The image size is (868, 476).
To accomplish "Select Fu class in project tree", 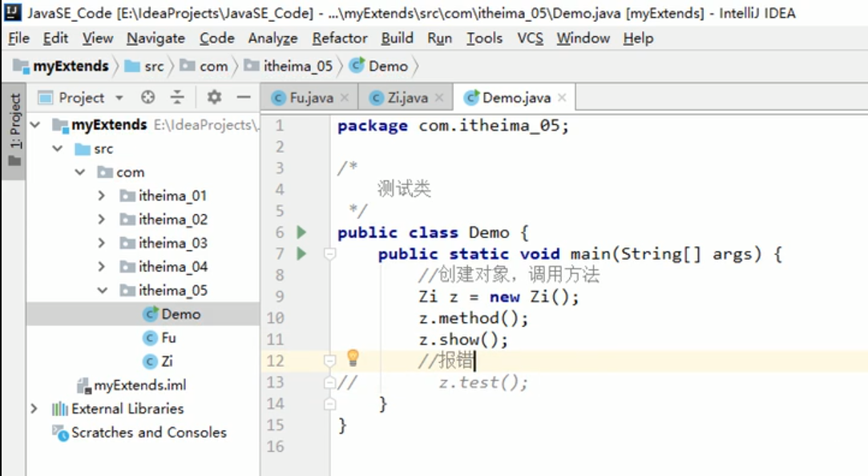I will [168, 337].
